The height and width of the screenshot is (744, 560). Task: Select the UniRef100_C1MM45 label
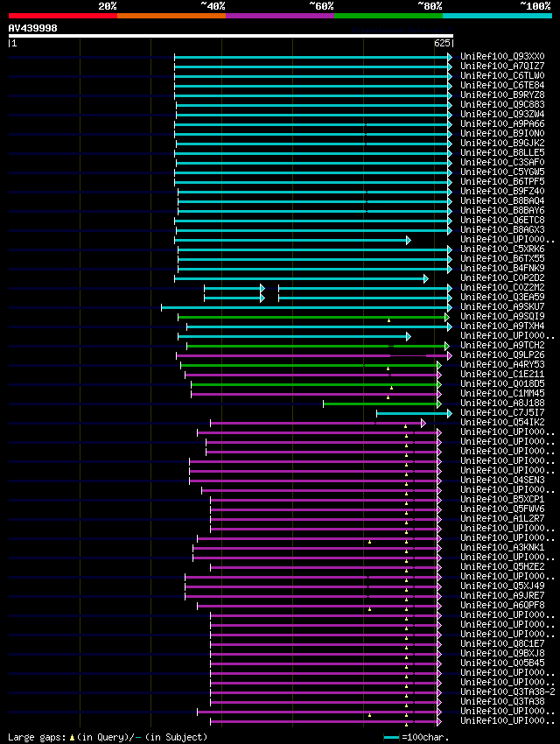point(502,393)
